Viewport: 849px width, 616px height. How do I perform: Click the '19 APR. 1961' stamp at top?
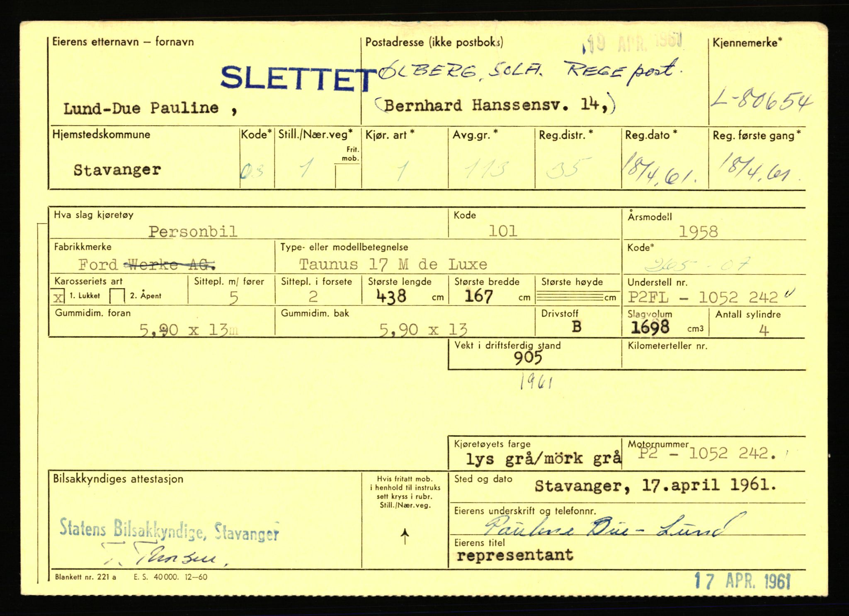(633, 43)
